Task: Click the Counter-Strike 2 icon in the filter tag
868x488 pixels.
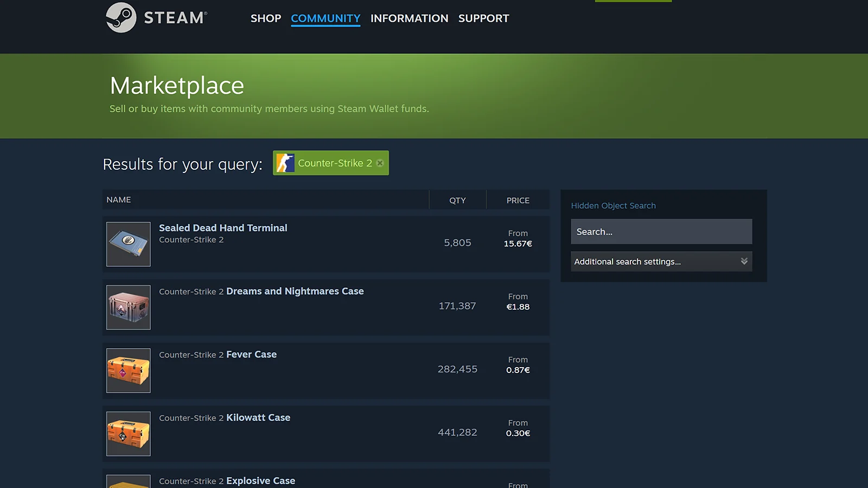Action: [285, 163]
